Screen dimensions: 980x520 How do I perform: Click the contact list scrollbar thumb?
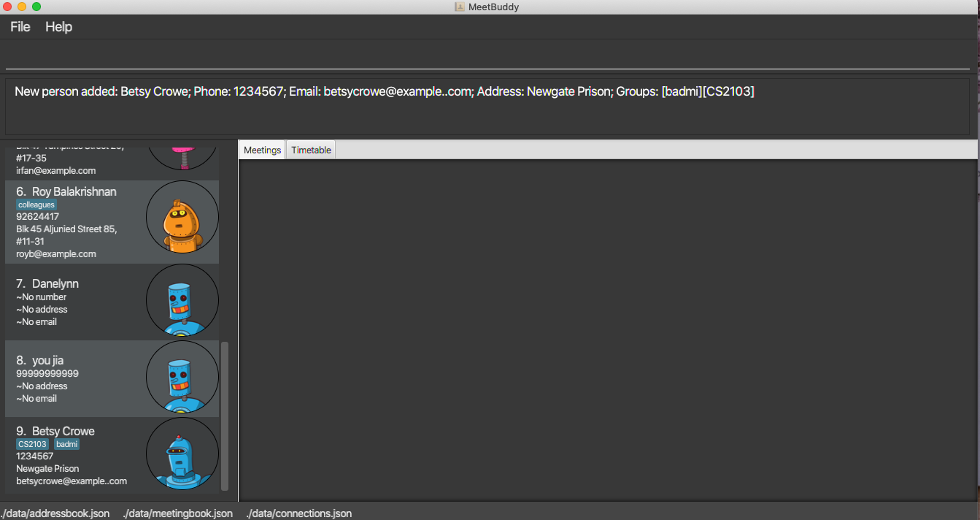pyautogui.click(x=225, y=416)
